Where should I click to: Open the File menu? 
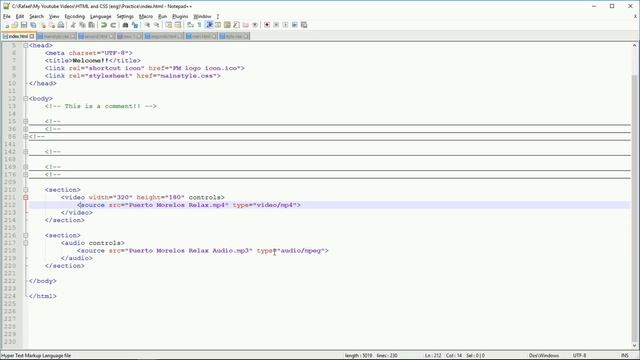click(7, 16)
